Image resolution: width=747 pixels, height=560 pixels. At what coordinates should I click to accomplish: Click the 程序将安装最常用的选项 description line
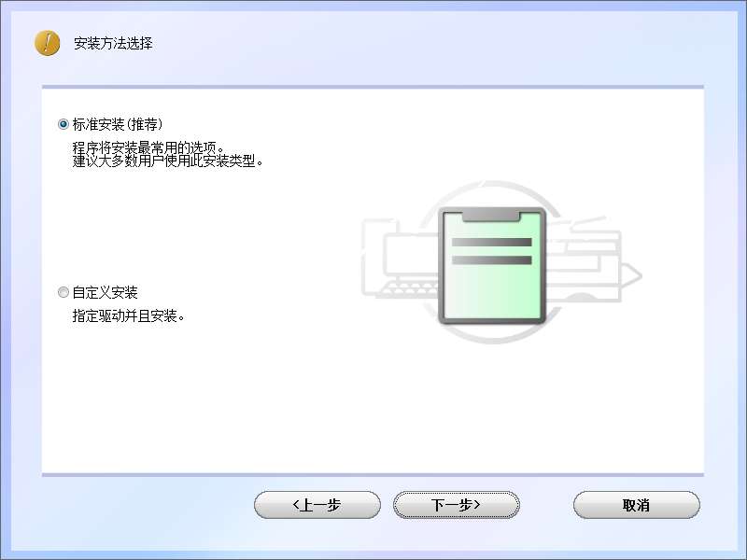[148, 147]
